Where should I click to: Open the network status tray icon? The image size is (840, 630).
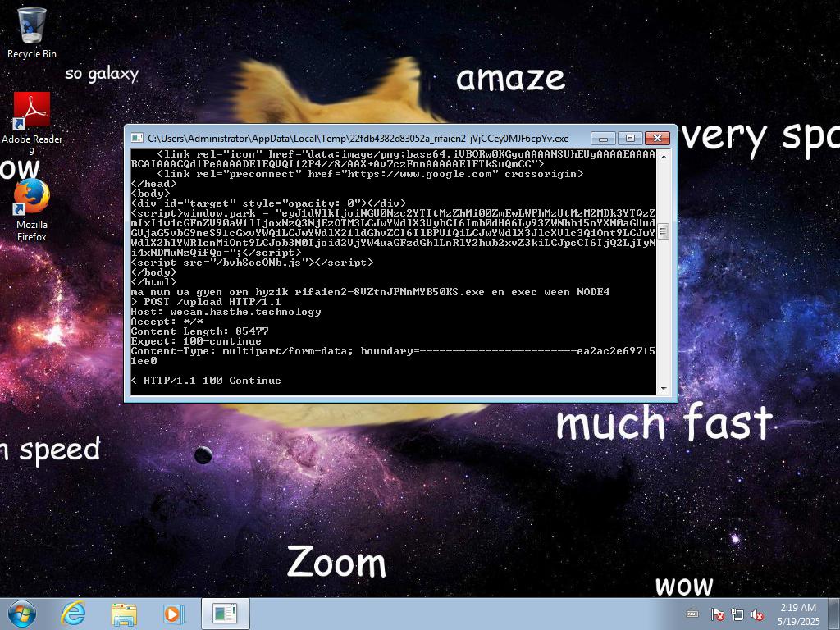point(737,614)
